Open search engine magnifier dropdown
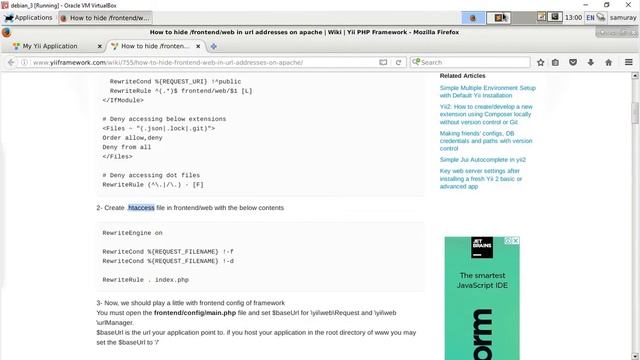 coord(416,62)
